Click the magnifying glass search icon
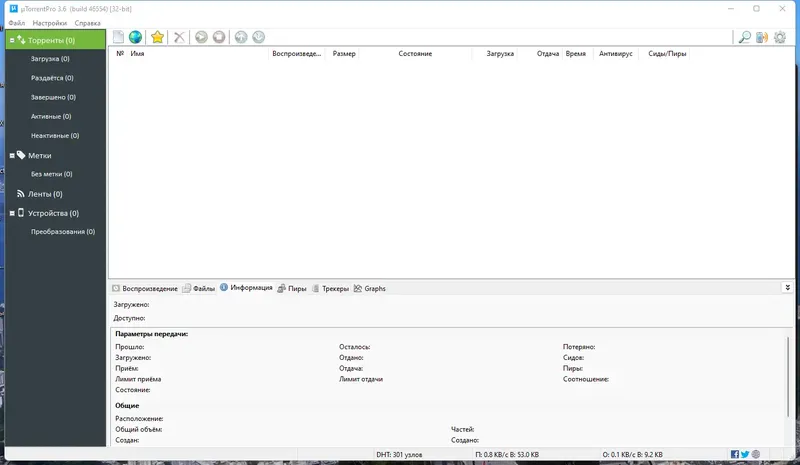 tap(745, 37)
